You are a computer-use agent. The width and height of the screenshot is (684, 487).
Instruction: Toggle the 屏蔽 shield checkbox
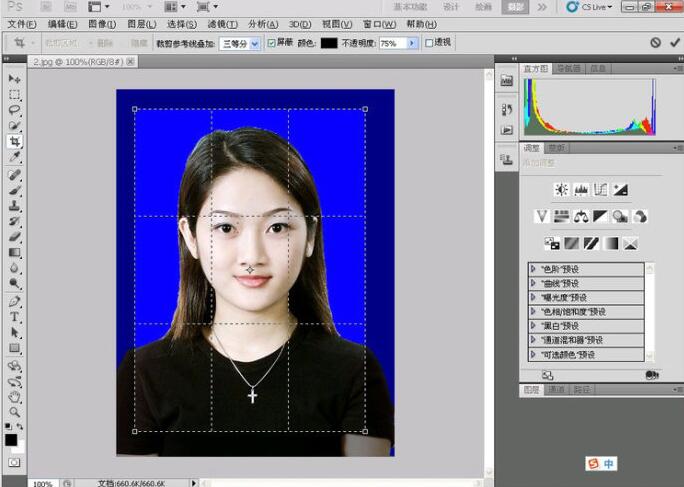pos(272,44)
